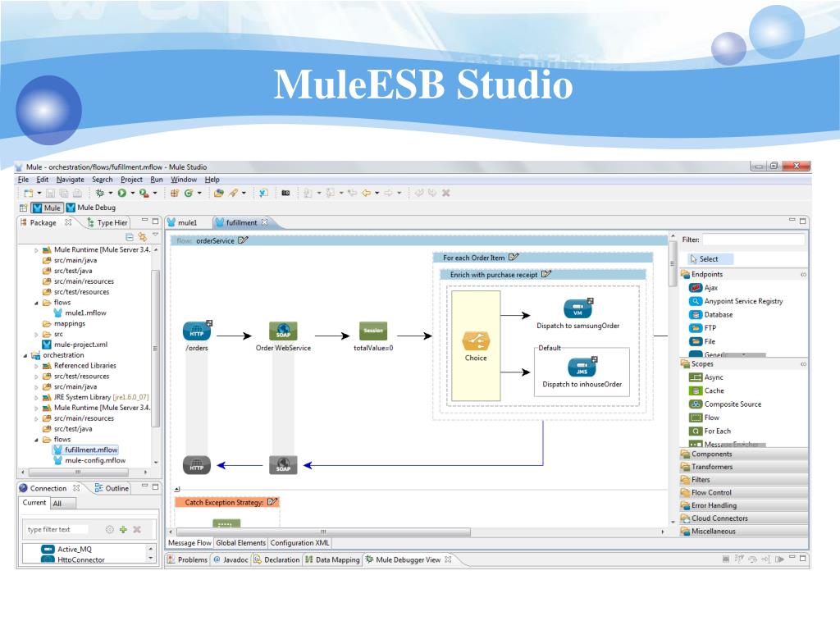Select mule1.mflow in the tree

(80, 313)
